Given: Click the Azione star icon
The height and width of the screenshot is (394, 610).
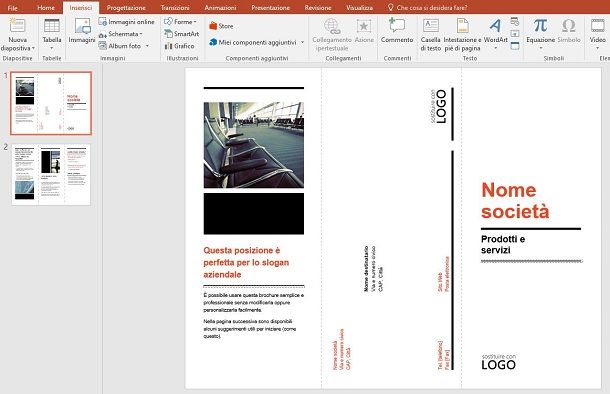Looking at the screenshot, I should pos(364,26).
